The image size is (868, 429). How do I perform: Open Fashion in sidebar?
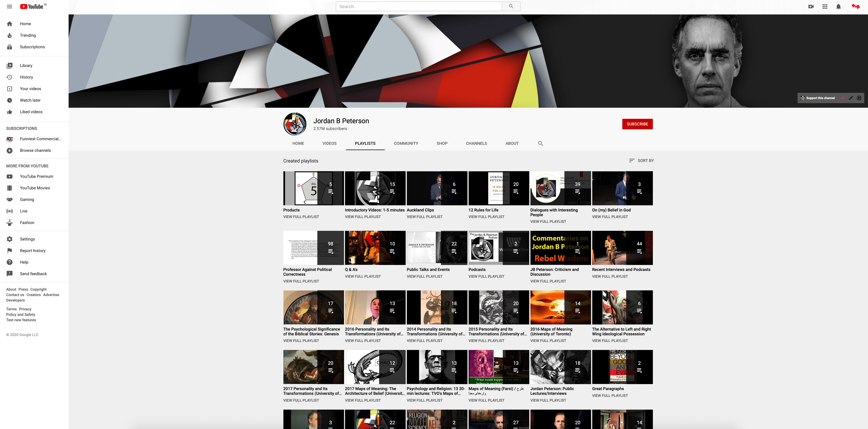pyautogui.click(x=34, y=223)
